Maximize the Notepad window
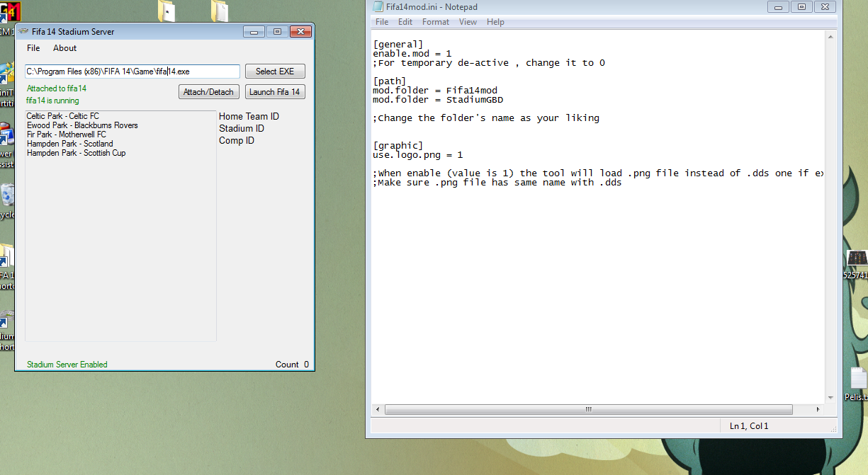This screenshot has width=868, height=475. click(801, 6)
